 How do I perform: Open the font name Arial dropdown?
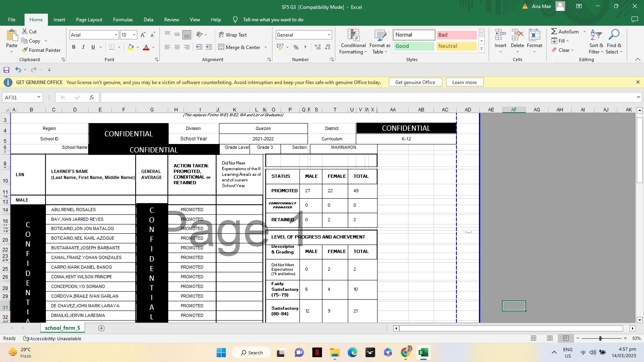[x=116, y=35]
